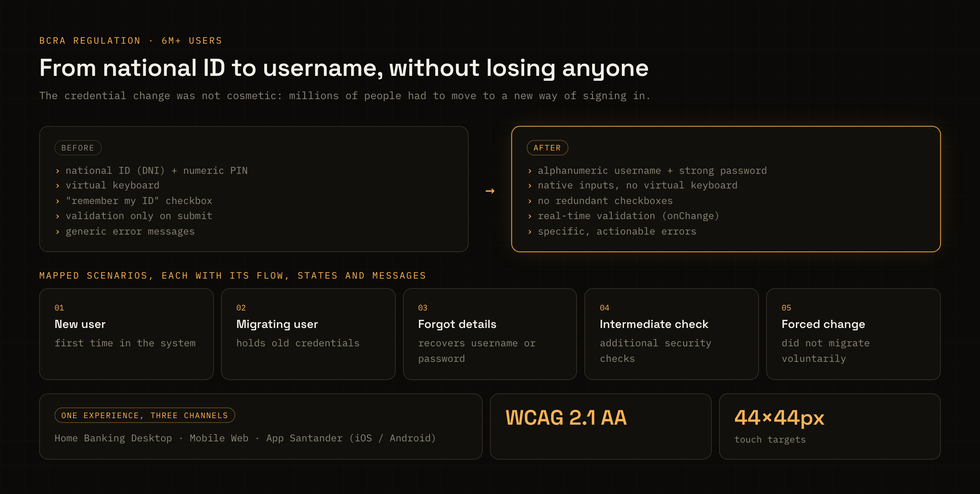
Task: Click the headline 'From national ID to username'
Action: [x=344, y=68]
